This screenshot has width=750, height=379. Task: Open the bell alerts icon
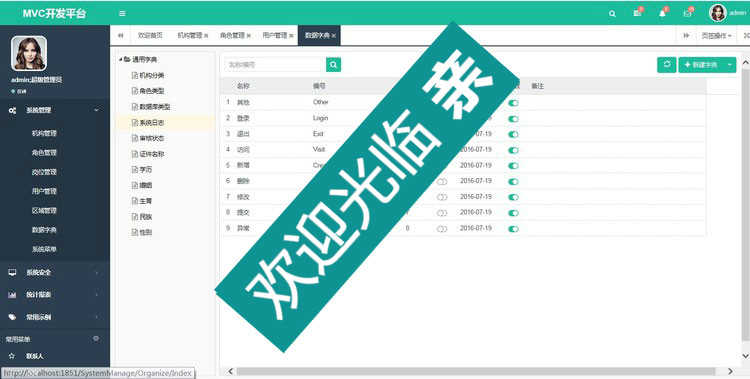[663, 12]
